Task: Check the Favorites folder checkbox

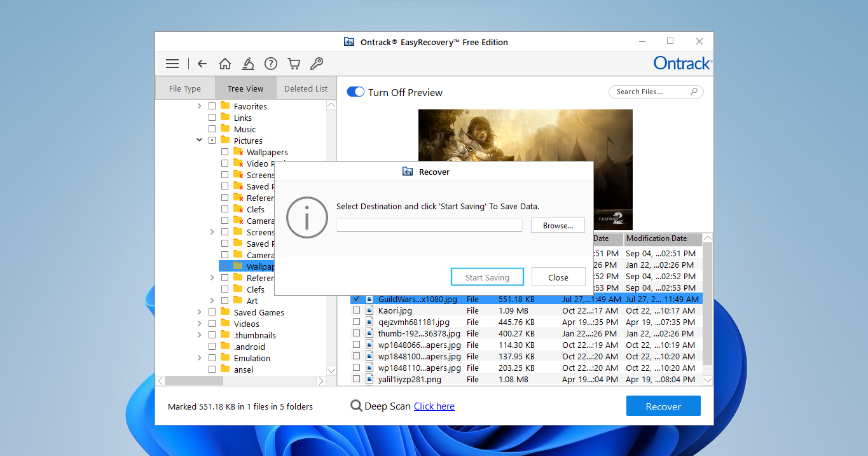Action: click(x=212, y=106)
